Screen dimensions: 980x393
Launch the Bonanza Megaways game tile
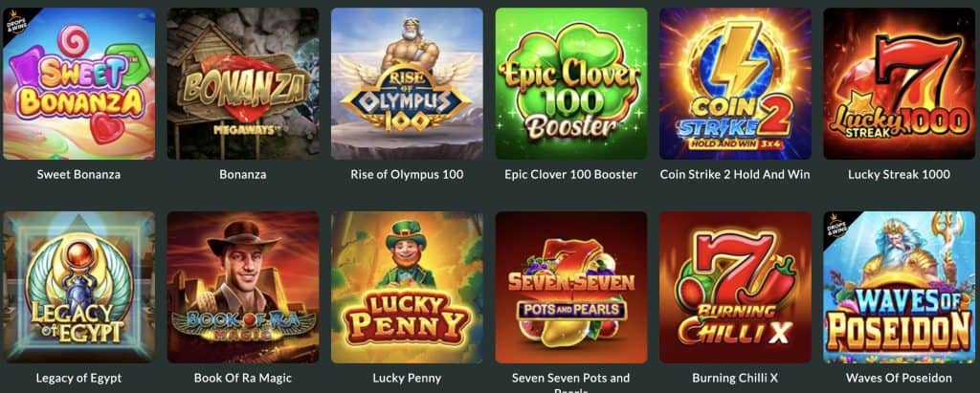(x=242, y=84)
